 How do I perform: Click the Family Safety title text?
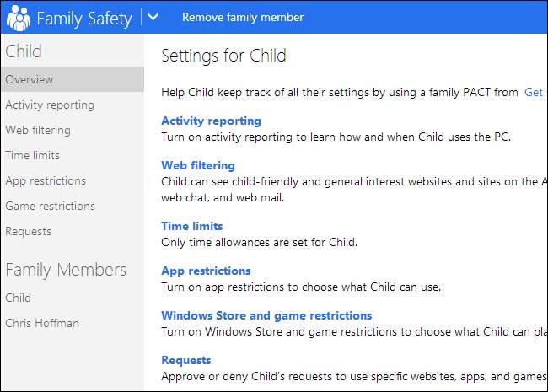84,17
